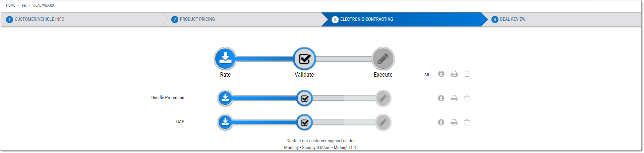
Task: Click the large Execute pencil icon
Action: 383,59
